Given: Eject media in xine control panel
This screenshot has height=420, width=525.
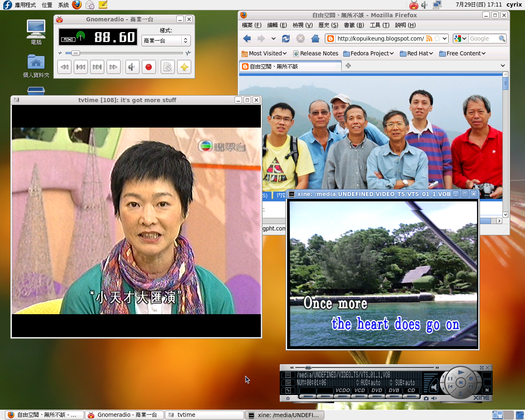Looking at the screenshot, I should 461,394.
